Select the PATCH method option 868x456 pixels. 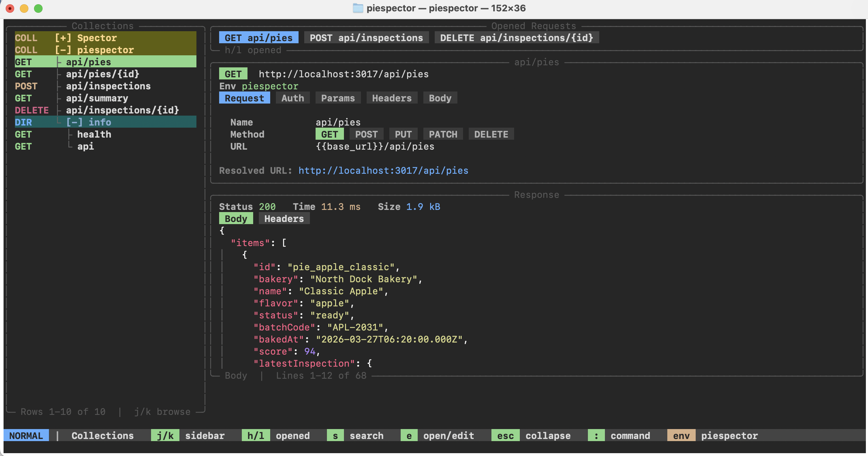[443, 134]
